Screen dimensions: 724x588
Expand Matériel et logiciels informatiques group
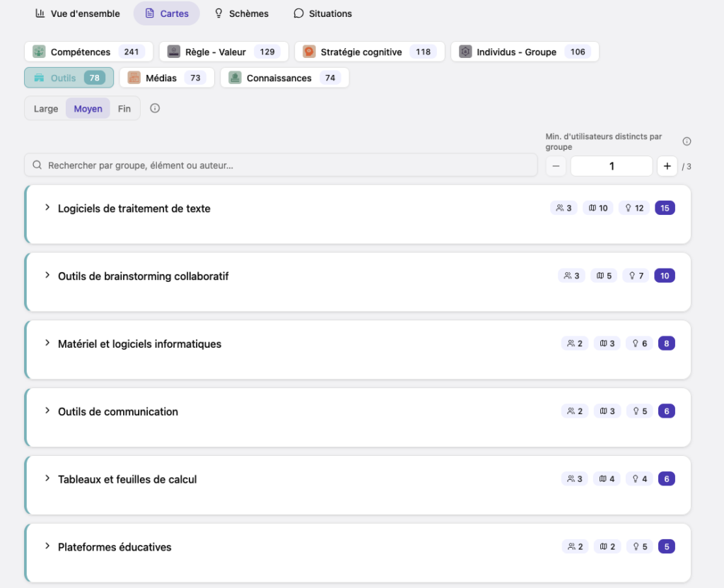tap(47, 343)
